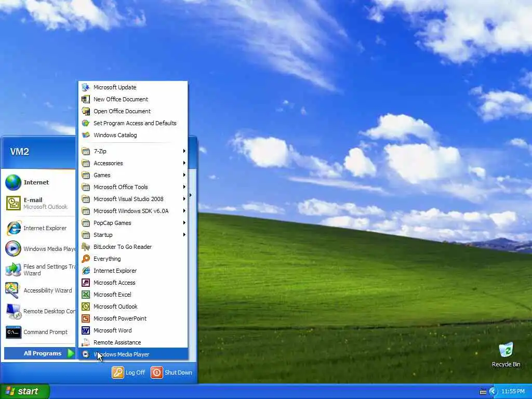The width and height of the screenshot is (532, 399).
Task: Click the Accessibility Wizard icon
Action: point(13,290)
